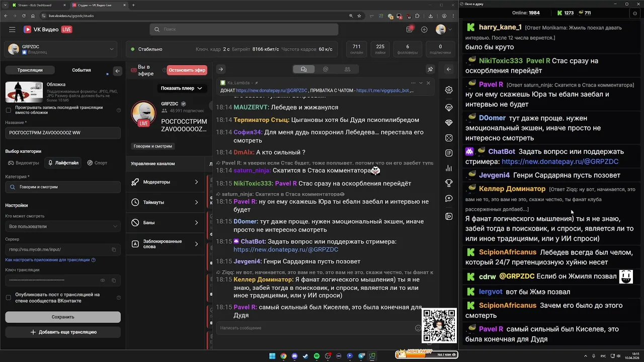Click the stream cover thumbnail
The image size is (644, 362).
24,92
